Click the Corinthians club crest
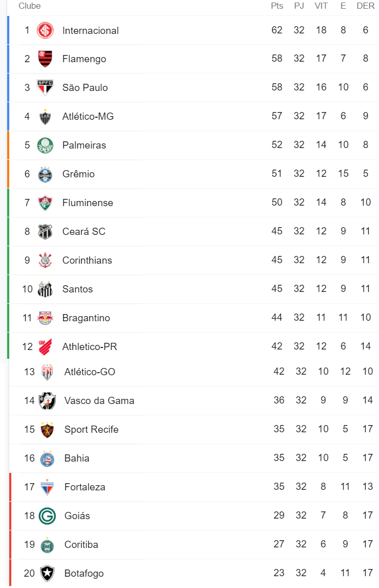 coord(45,261)
